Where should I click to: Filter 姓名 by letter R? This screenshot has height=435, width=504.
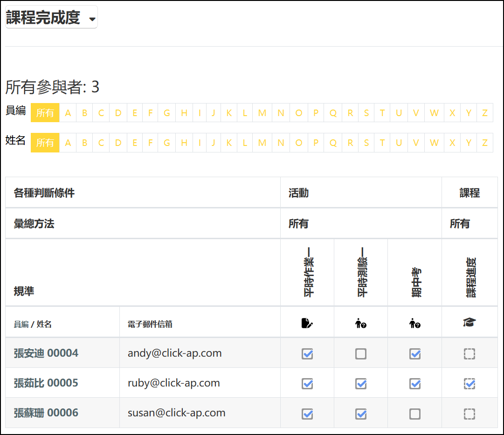[x=350, y=142]
